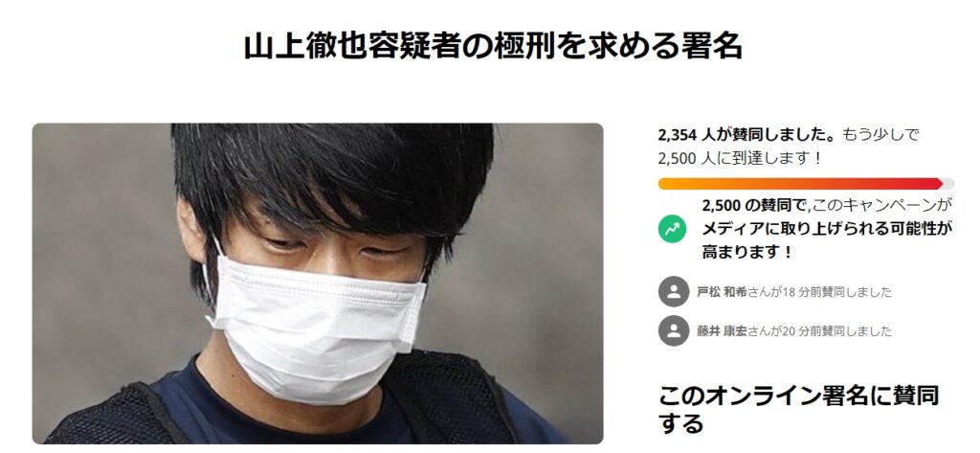The width and height of the screenshot is (980, 453).
Task: Click the signature progress bar
Action: pyautogui.click(x=806, y=183)
